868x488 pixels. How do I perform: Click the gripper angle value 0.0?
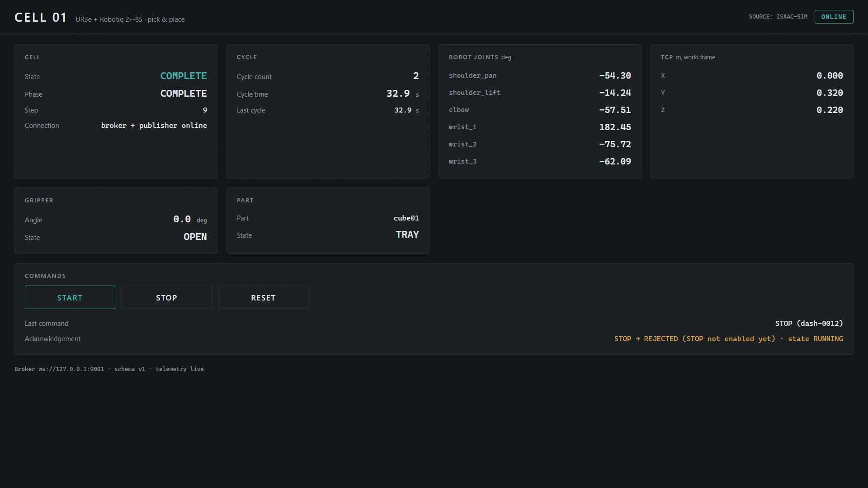[182, 219]
